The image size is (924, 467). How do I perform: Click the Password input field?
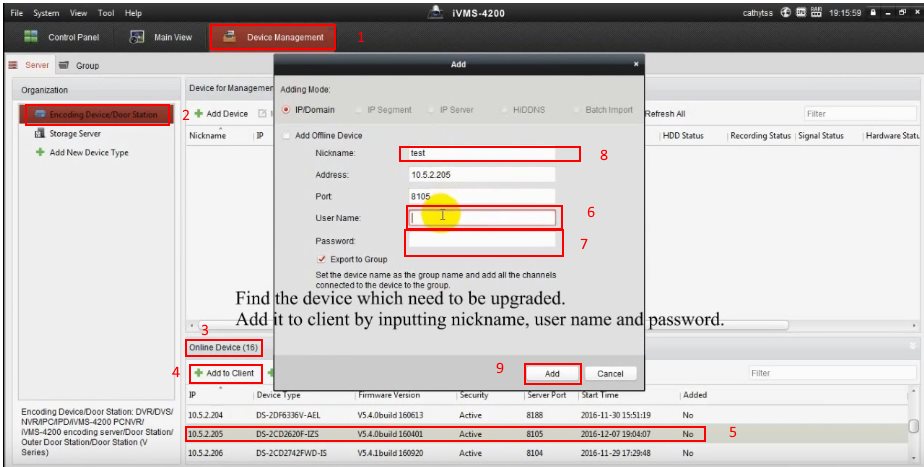pyautogui.click(x=482, y=241)
